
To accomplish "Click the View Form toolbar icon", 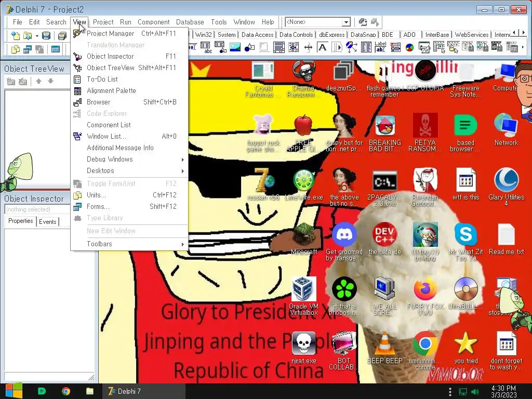I will tap(27, 49).
